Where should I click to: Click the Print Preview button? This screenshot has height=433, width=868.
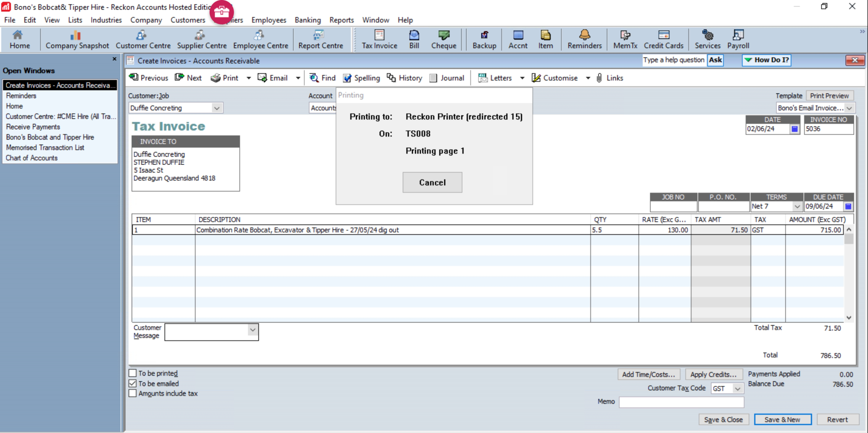click(x=829, y=96)
